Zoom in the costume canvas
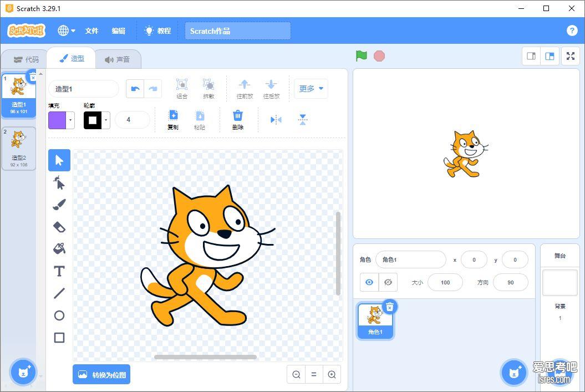585x392 pixels. point(332,374)
